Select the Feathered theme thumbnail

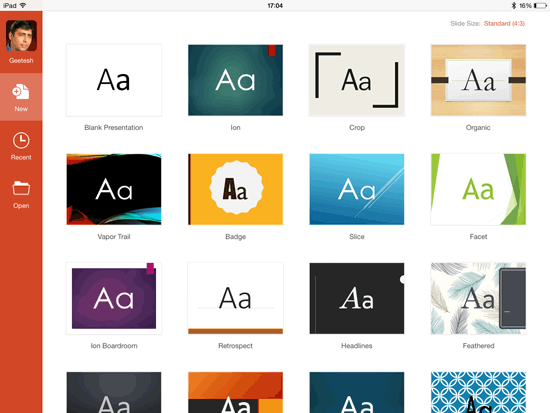point(478,298)
